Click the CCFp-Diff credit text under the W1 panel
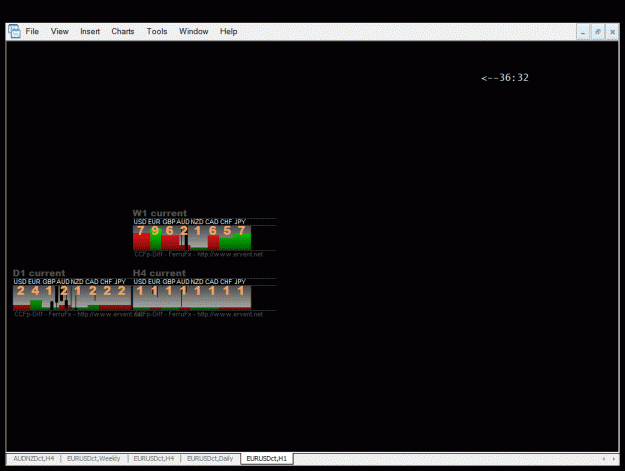The image size is (625, 471). click(x=199, y=254)
